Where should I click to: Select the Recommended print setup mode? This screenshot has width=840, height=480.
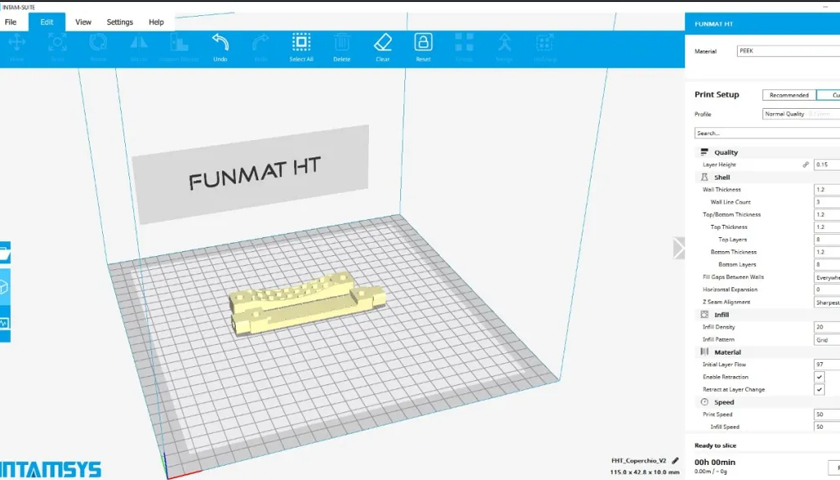click(788, 95)
